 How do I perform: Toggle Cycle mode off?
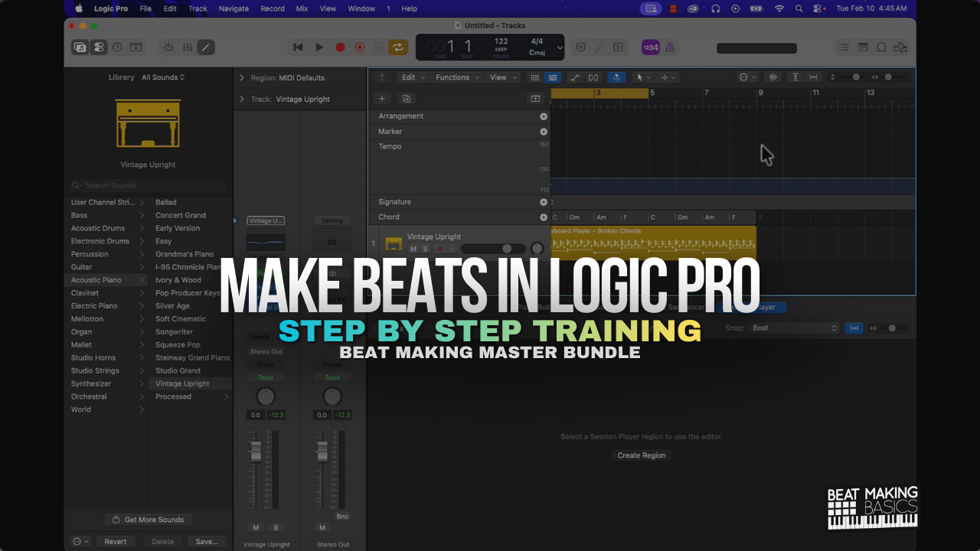(397, 47)
